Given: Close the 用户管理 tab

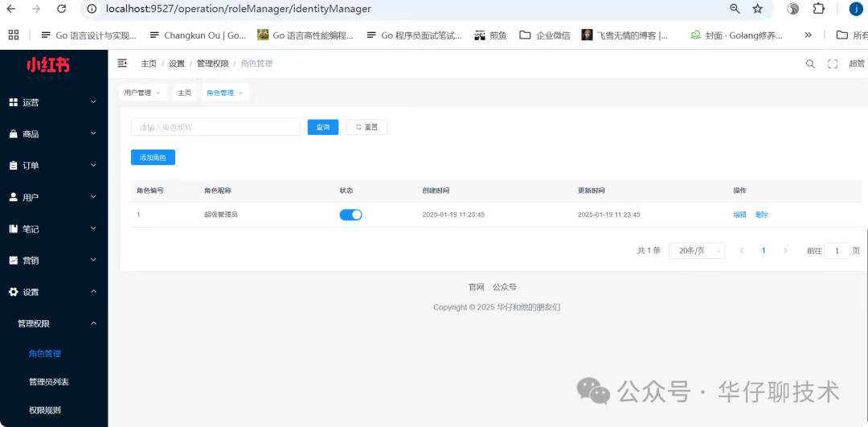Looking at the screenshot, I should coord(158,93).
